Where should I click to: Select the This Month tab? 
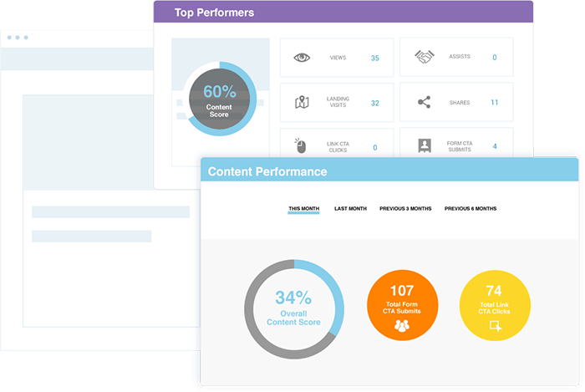(303, 209)
